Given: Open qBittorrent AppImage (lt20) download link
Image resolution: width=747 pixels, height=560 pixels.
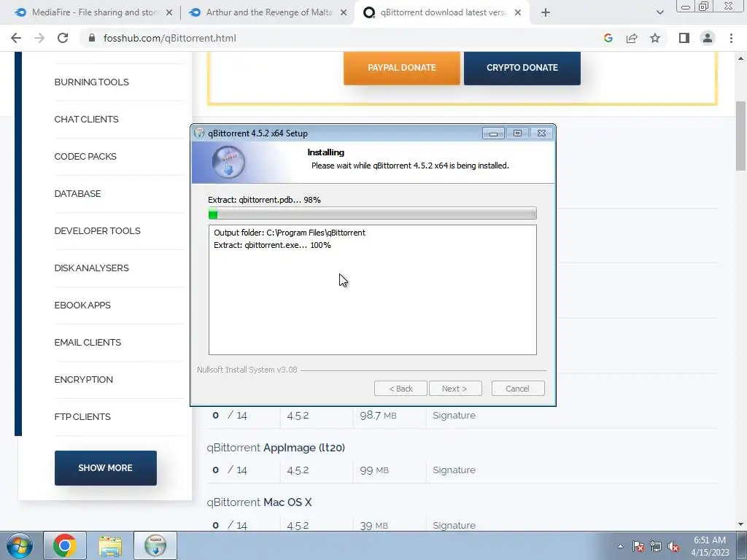Looking at the screenshot, I should (x=276, y=448).
